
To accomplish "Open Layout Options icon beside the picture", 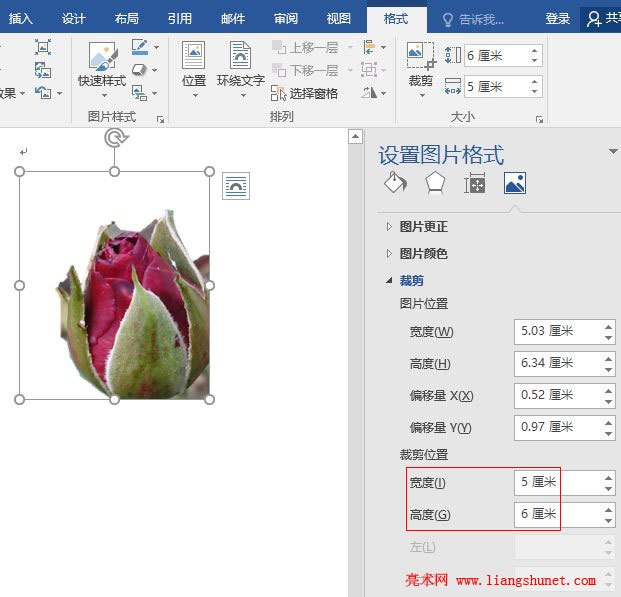I will coord(236,186).
